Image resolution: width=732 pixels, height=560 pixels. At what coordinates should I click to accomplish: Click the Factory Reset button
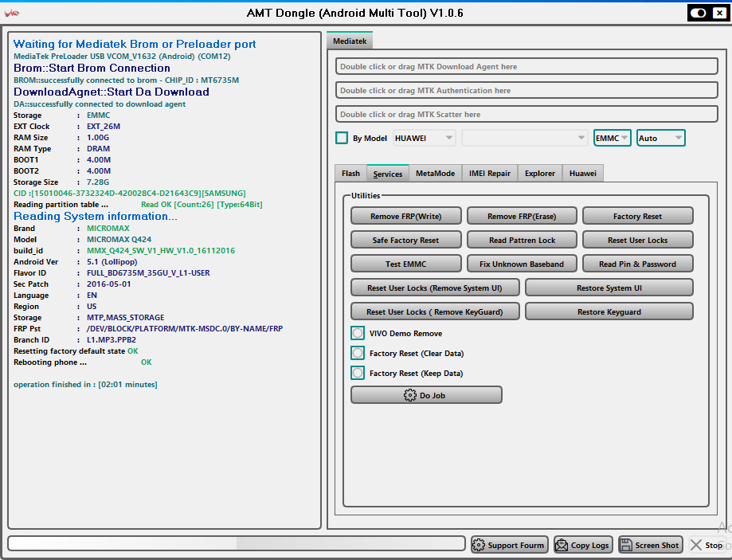click(638, 216)
